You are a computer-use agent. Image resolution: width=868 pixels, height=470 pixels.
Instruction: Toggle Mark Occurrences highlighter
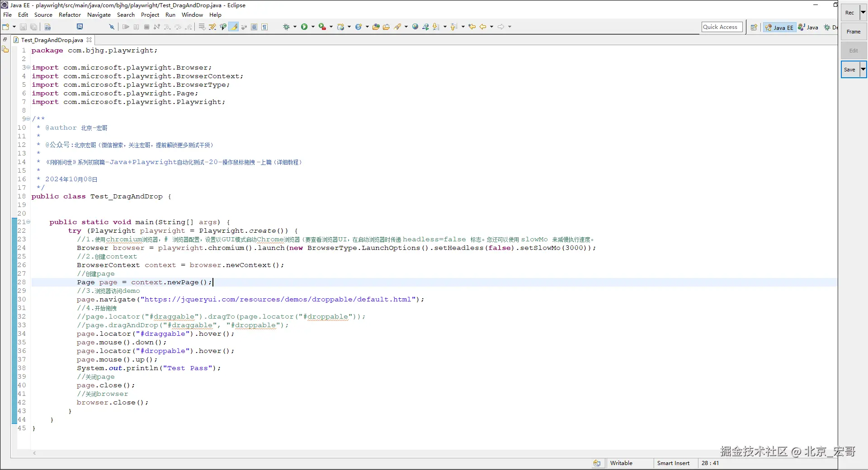pyautogui.click(x=234, y=27)
